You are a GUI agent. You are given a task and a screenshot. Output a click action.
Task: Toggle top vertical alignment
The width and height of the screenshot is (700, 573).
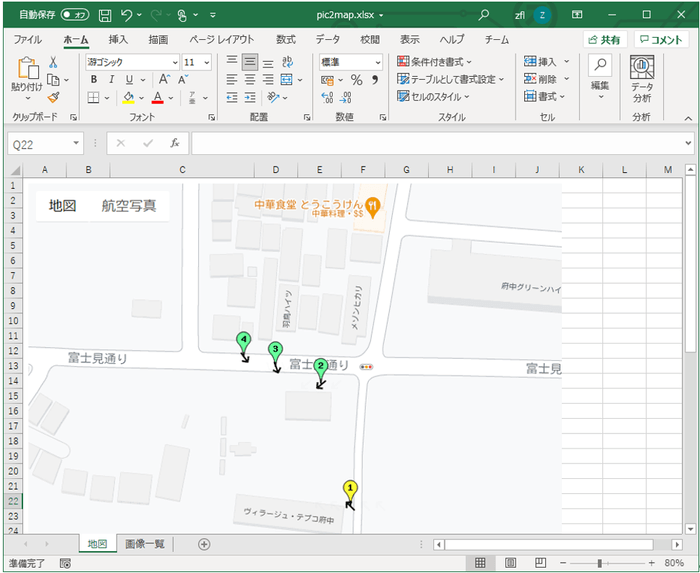click(x=232, y=61)
